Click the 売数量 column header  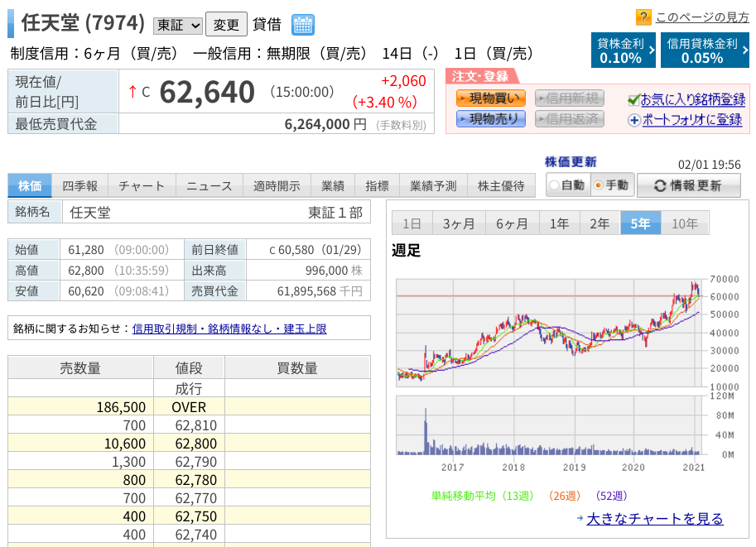[x=80, y=367]
